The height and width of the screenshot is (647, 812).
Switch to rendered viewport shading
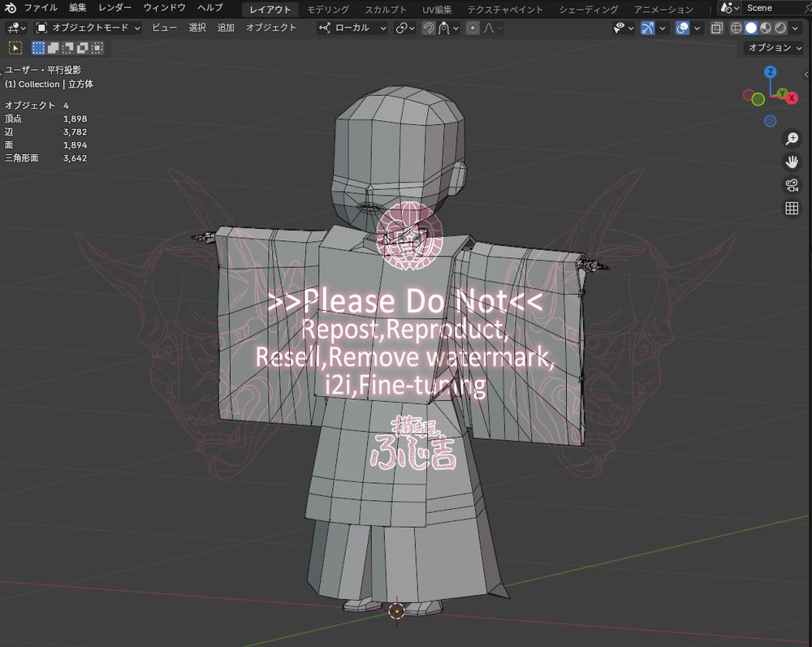(x=780, y=28)
